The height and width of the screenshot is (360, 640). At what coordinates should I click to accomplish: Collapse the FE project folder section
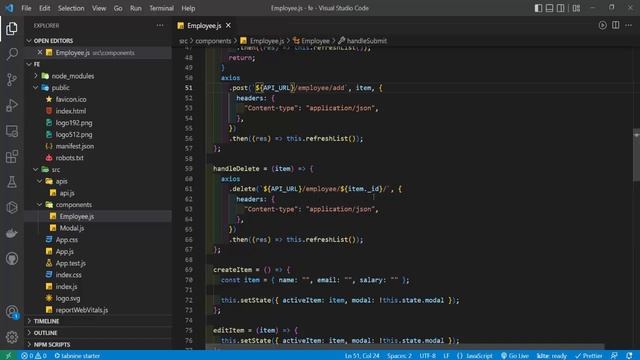click(98, 64)
